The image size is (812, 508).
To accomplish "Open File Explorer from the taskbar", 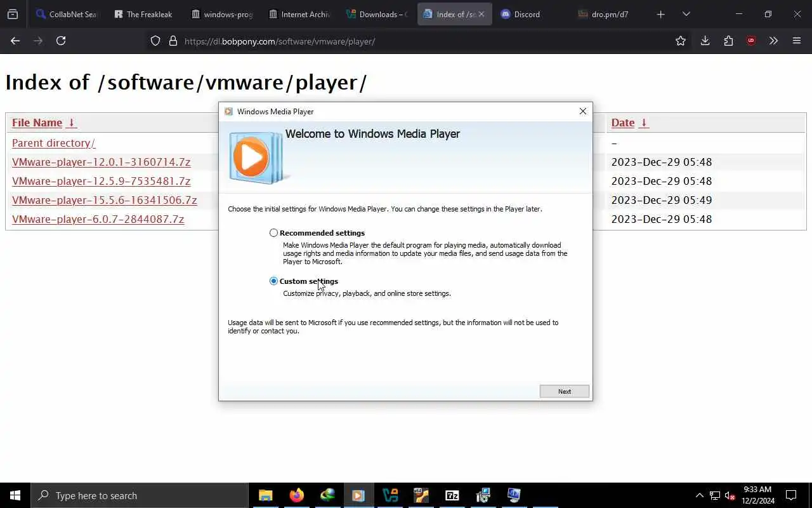I will (265, 495).
